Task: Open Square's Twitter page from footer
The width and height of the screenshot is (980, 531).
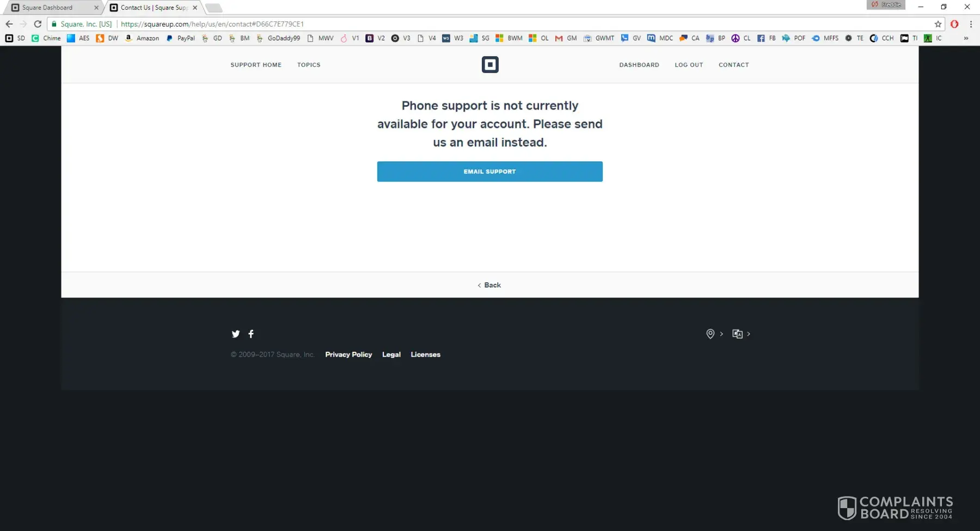Action: pyautogui.click(x=236, y=334)
